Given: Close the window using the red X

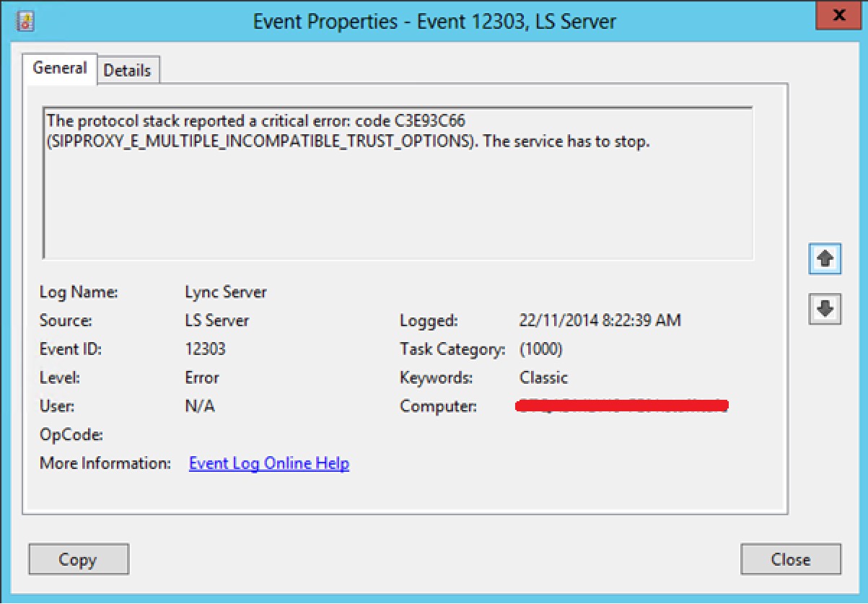Looking at the screenshot, I should 839,15.
